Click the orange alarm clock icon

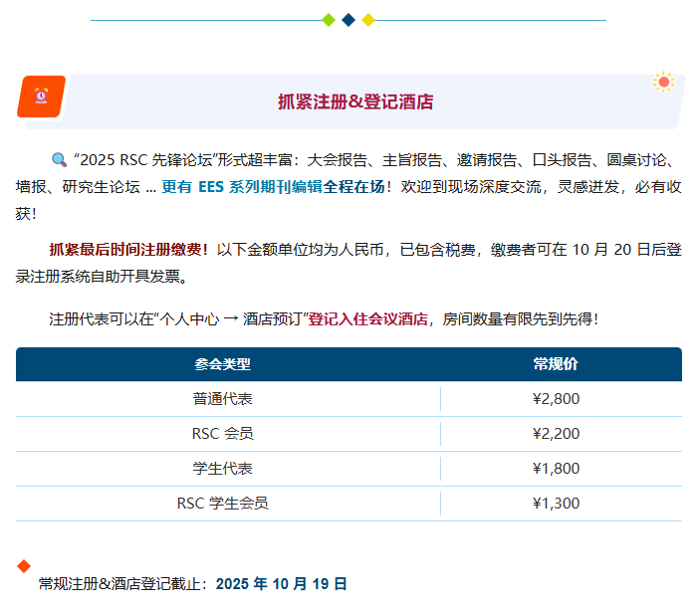(x=42, y=97)
